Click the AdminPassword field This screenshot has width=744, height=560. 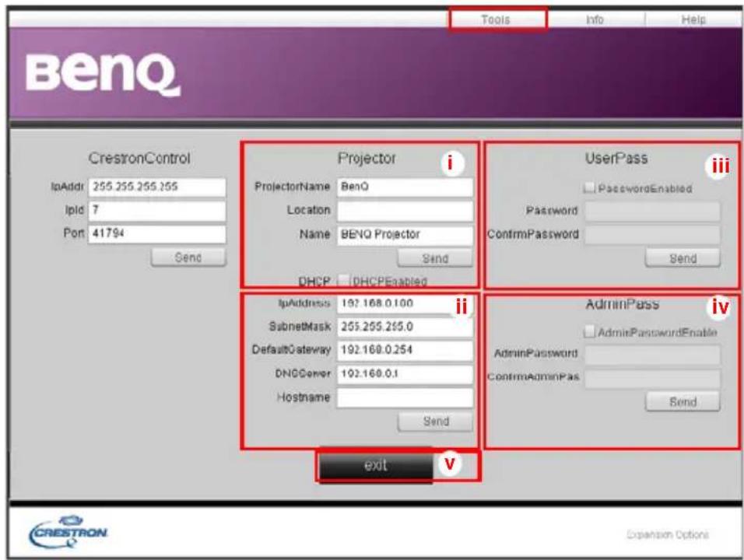(652, 354)
